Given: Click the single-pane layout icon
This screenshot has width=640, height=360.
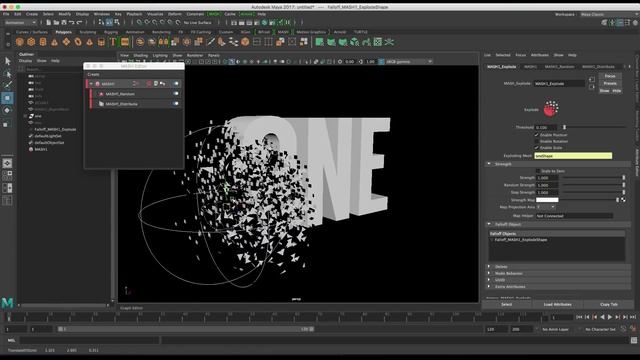Looking at the screenshot, I should [x=7, y=163].
